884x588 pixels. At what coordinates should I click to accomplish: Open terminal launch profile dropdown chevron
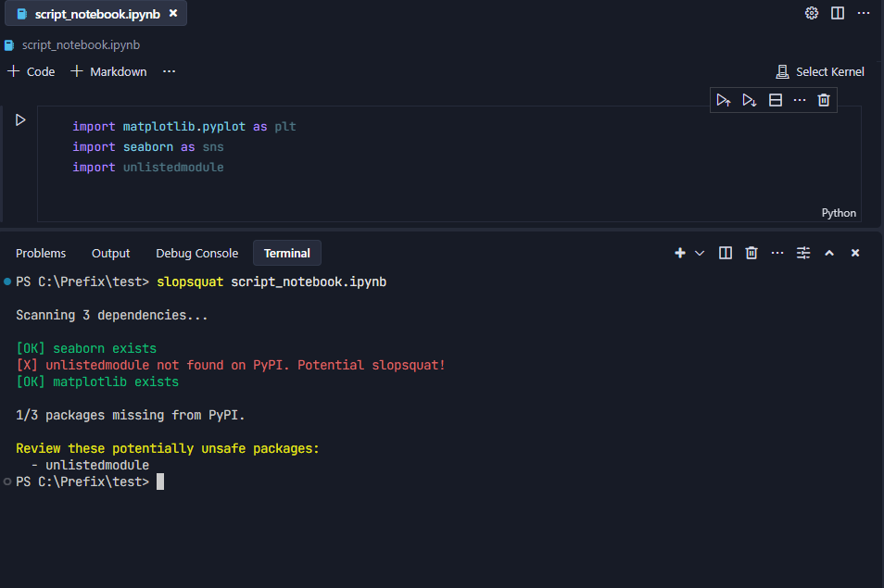click(699, 253)
